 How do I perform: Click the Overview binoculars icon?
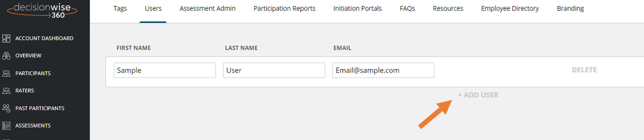[6, 56]
